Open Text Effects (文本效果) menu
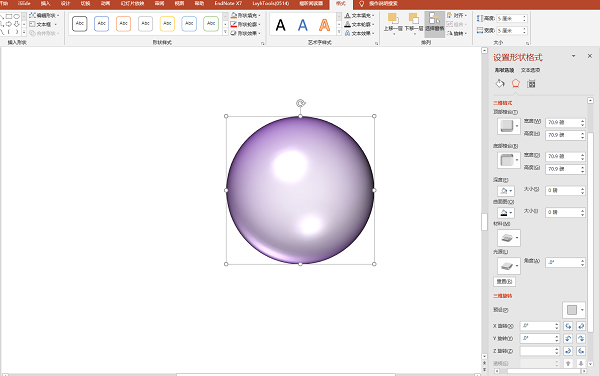The image size is (600, 376). pos(359,33)
